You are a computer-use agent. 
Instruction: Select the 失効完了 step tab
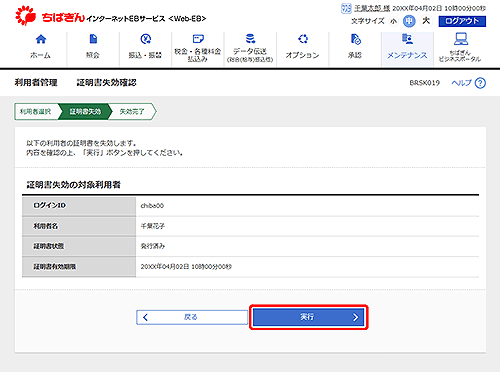pos(132,111)
